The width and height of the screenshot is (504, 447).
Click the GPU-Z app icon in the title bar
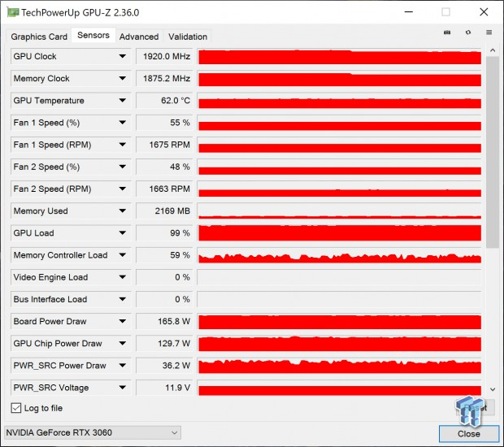click(x=13, y=12)
